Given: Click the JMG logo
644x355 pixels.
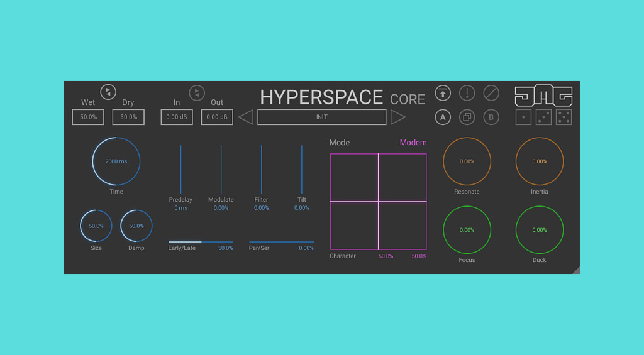Looking at the screenshot, I should point(543,96).
